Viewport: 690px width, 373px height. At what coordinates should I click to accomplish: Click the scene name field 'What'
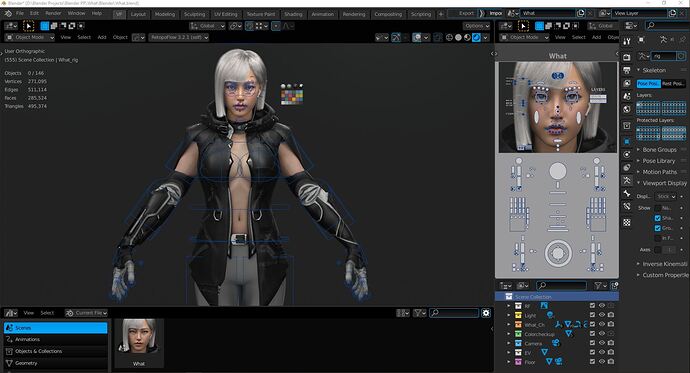coord(548,13)
